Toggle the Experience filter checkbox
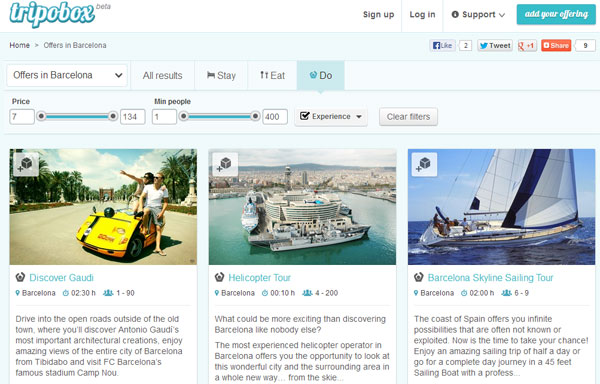The width and height of the screenshot is (600, 384). tap(305, 116)
